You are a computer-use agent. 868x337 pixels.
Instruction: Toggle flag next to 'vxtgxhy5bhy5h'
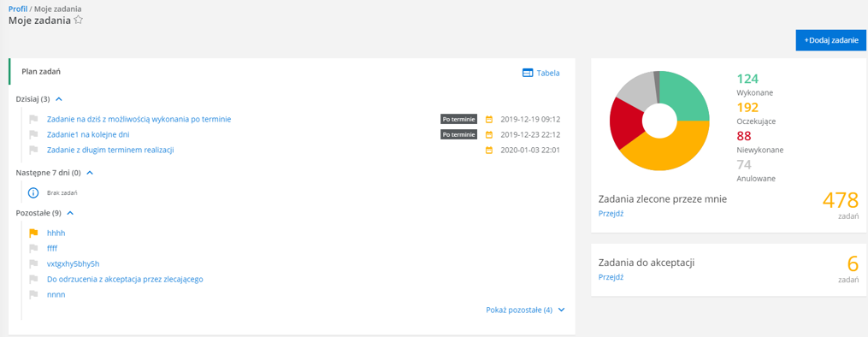coord(33,264)
